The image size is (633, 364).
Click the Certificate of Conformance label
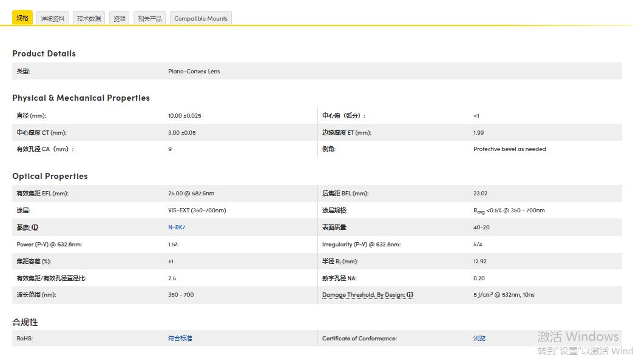coord(359,339)
